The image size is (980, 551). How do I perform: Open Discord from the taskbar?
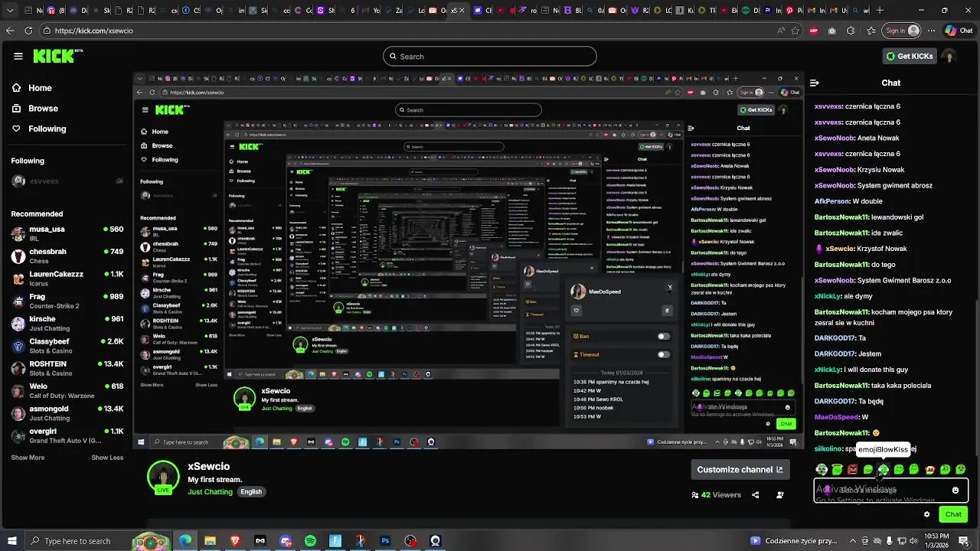tap(286, 541)
